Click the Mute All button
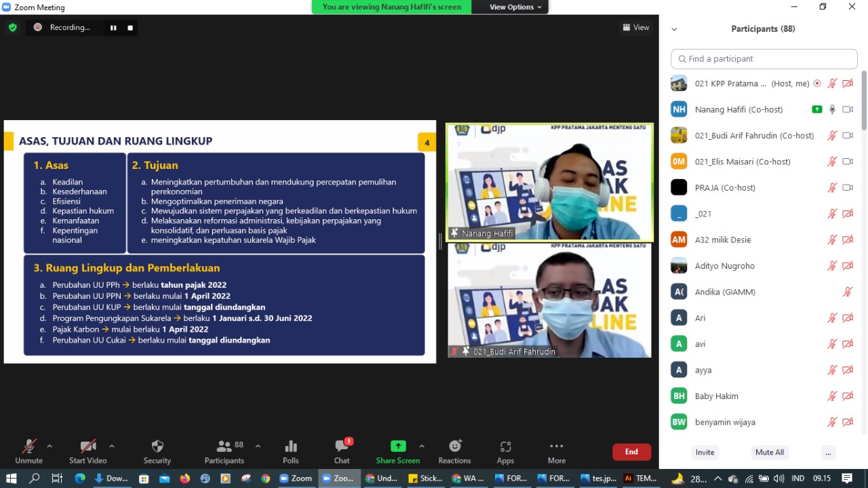Viewport: 868px width, 488px height. (x=770, y=452)
